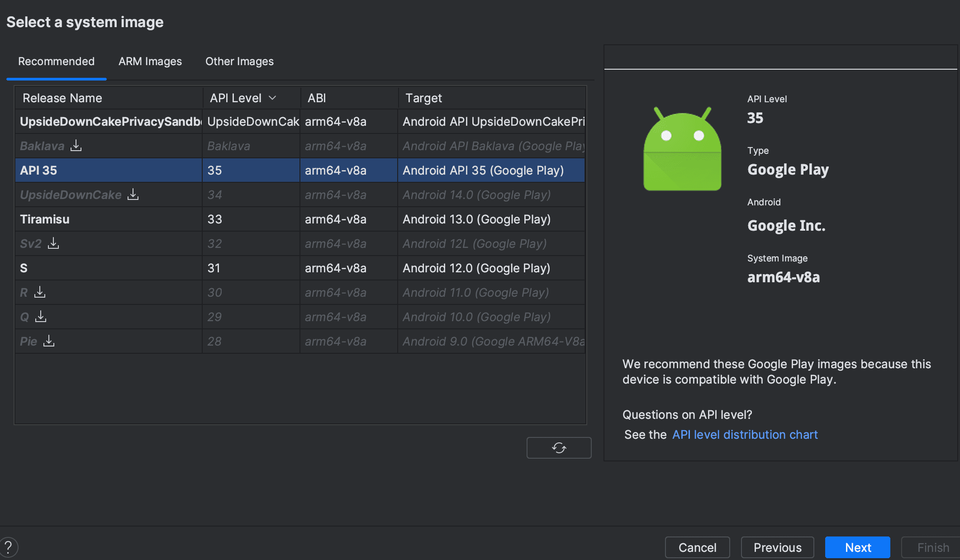Open the API level distribution chart link
The height and width of the screenshot is (560, 960).
[745, 435]
